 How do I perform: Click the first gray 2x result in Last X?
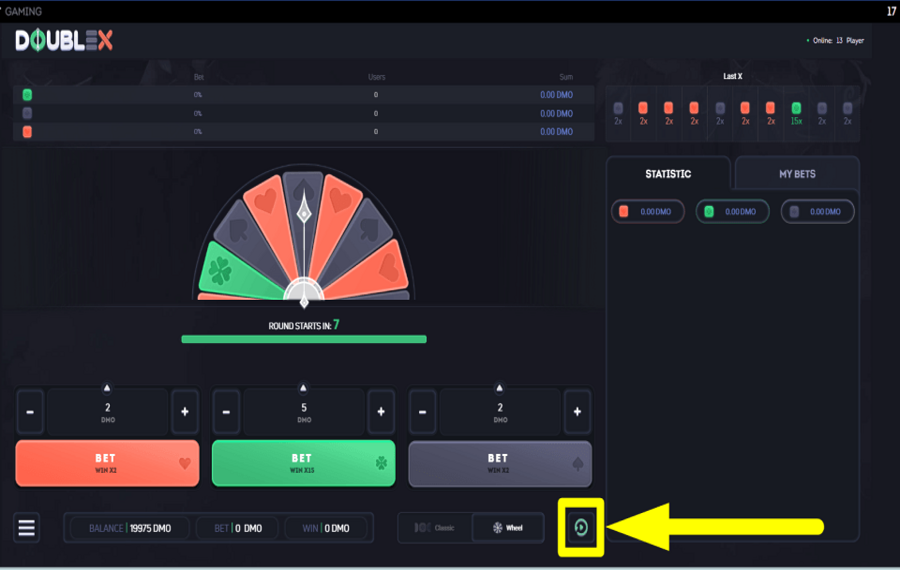point(618,108)
